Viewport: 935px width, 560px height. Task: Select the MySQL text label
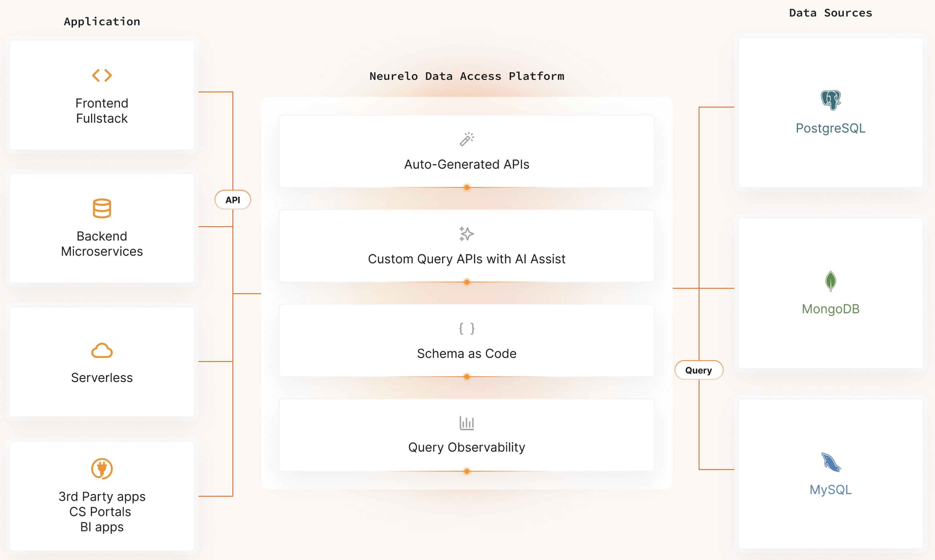[x=830, y=490]
